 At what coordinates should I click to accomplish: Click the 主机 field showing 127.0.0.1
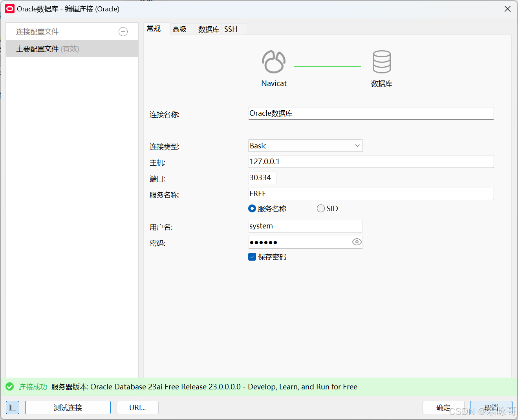pos(371,162)
